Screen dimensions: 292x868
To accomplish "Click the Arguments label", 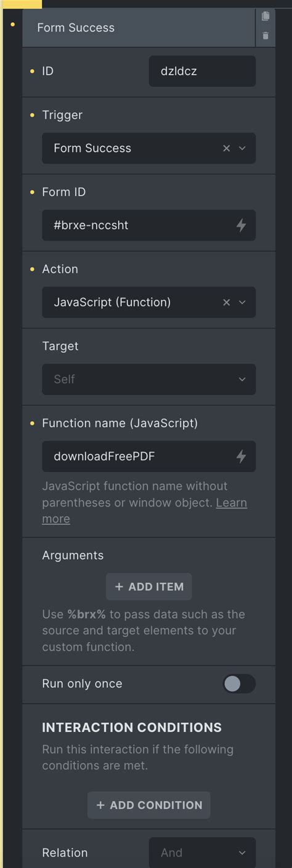I will pyautogui.click(x=73, y=555).
